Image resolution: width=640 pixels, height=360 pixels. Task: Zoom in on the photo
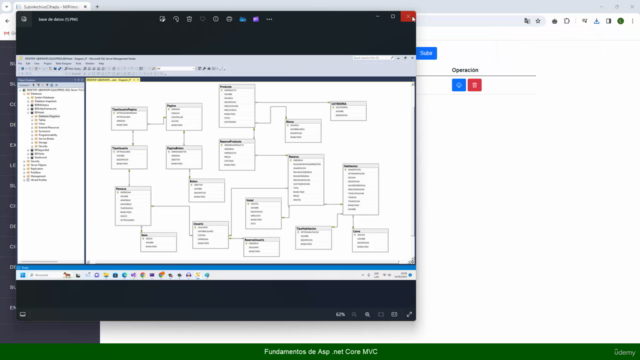[x=367, y=314]
